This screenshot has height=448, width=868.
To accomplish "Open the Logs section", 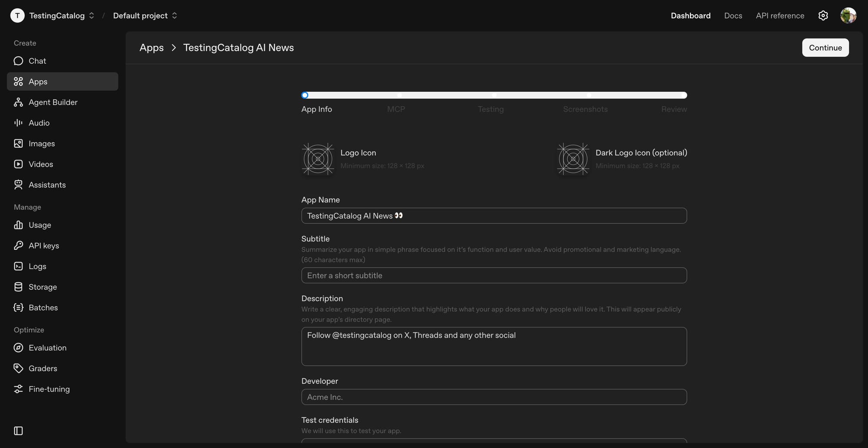I will [37, 266].
